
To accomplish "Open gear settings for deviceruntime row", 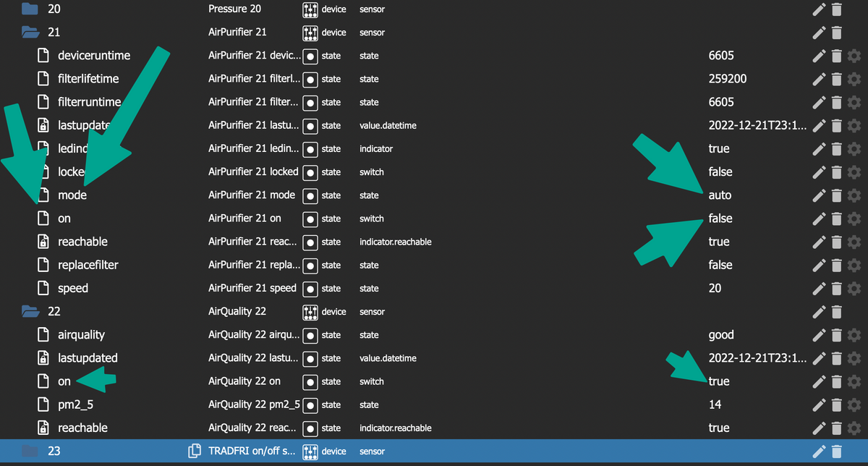I will click(x=854, y=56).
